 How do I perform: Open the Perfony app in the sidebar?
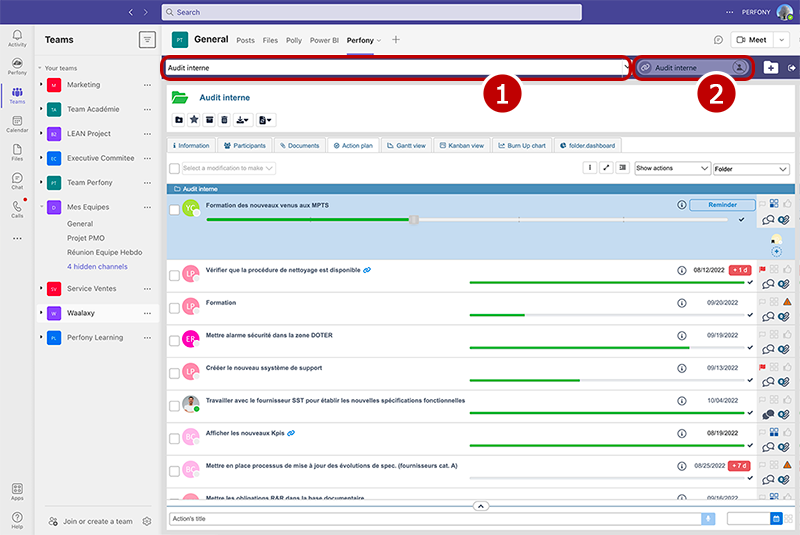click(17, 65)
